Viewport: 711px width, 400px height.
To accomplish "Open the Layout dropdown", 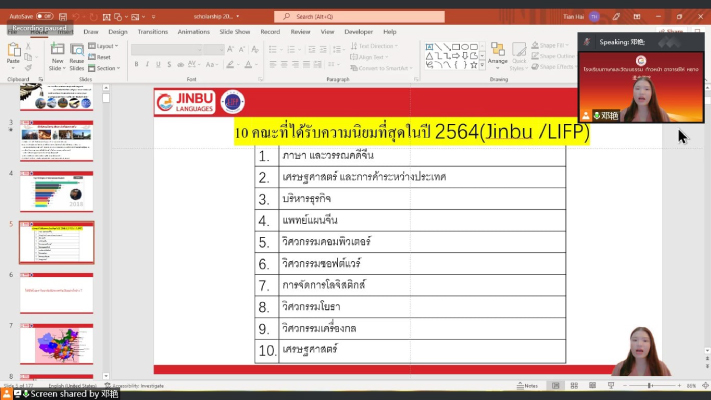I will pos(103,46).
